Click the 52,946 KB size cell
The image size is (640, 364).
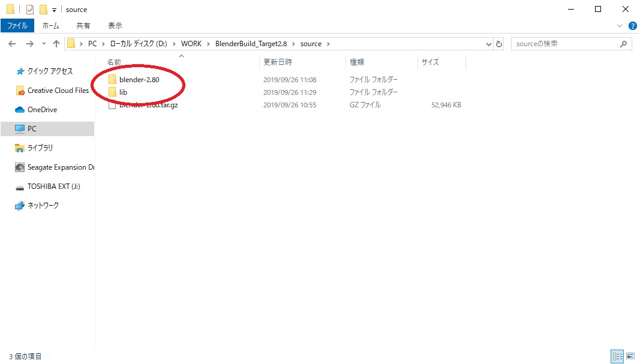point(446,105)
